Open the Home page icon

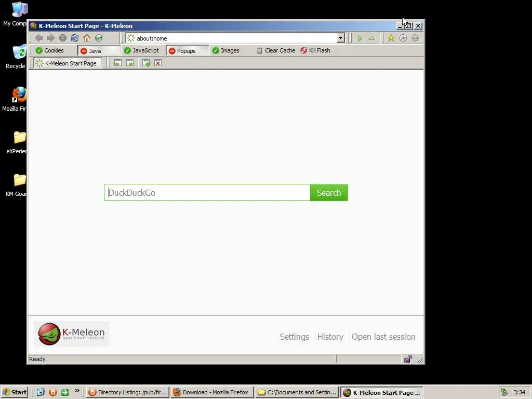[x=87, y=38]
